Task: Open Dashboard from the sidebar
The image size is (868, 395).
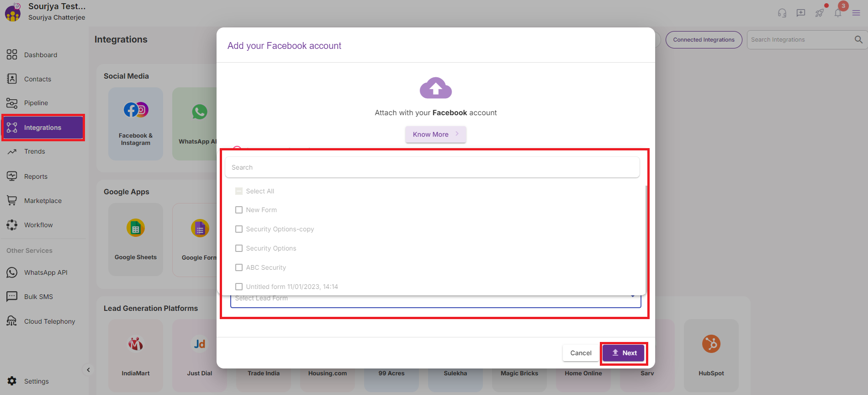Action: pyautogui.click(x=41, y=55)
